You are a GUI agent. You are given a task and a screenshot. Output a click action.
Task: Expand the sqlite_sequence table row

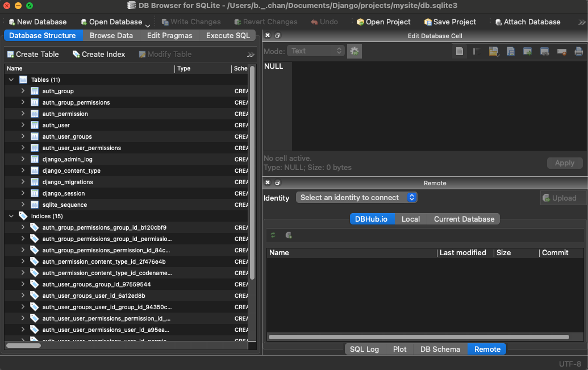coord(23,205)
